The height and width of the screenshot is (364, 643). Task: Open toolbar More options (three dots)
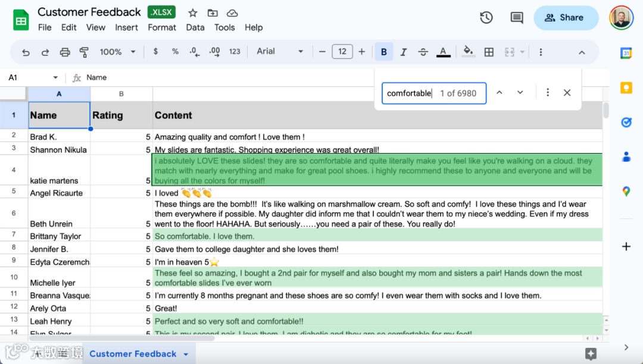(541, 52)
